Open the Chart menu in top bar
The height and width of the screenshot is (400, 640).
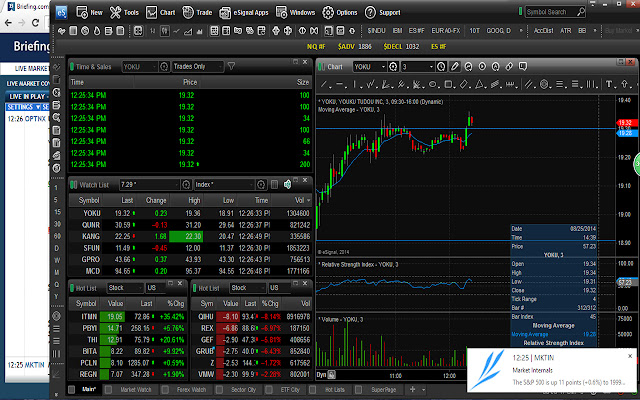[160, 12]
